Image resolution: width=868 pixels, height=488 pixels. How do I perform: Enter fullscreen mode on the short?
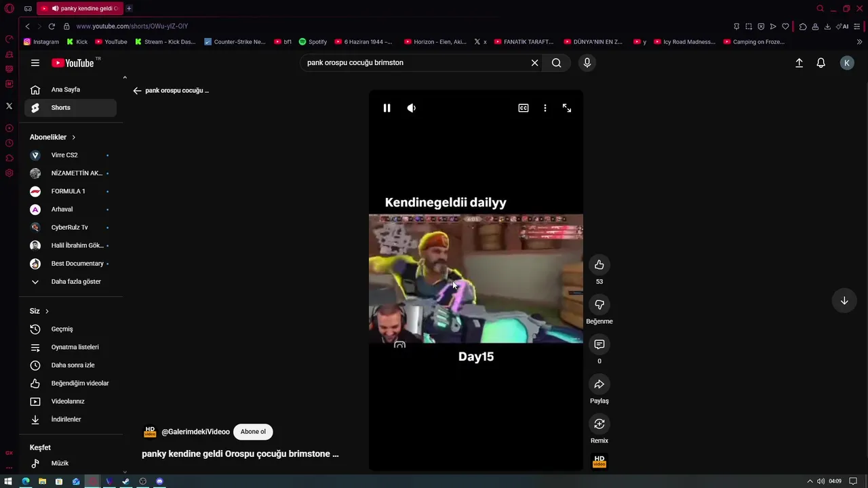coord(567,108)
